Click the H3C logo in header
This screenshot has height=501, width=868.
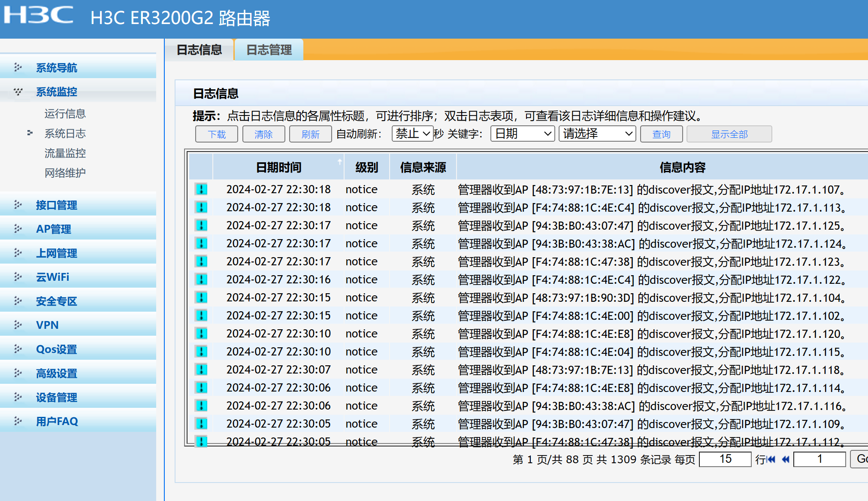tap(39, 15)
